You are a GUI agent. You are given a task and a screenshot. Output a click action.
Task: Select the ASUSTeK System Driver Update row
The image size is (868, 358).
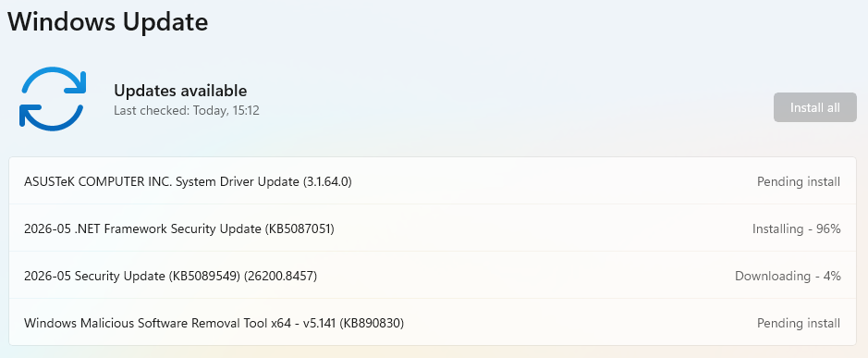tap(434, 181)
